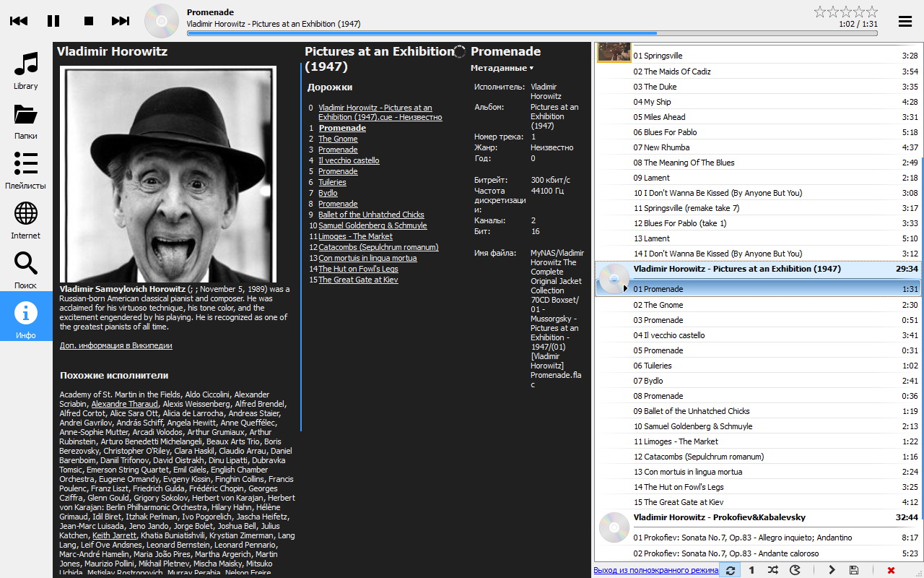
Task: Click the playback progress bar
Action: tap(533, 33)
